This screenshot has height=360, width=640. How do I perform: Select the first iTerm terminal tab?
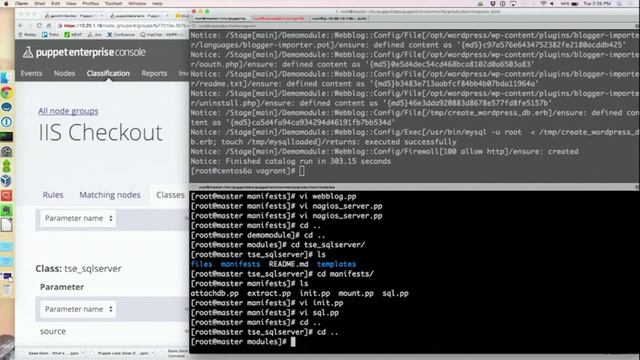click(220, 18)
